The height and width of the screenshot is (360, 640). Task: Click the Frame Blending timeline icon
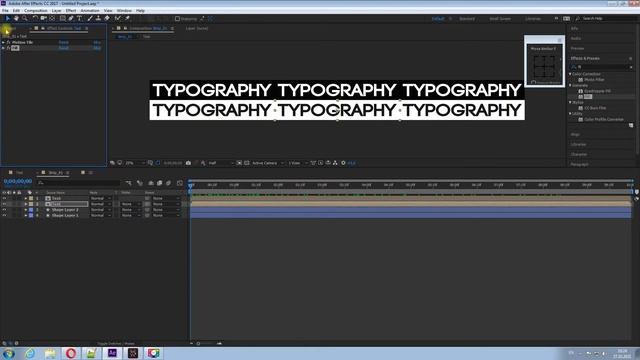pyautogui.click(x=160, y=183)
